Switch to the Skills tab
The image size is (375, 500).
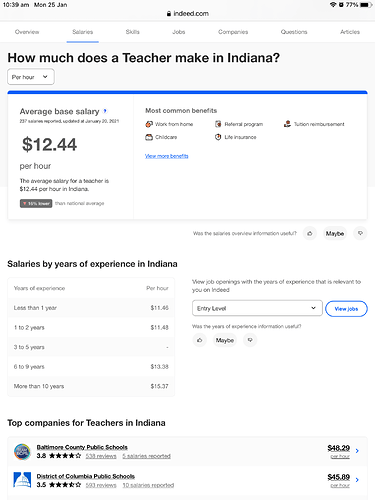point(132,32)
